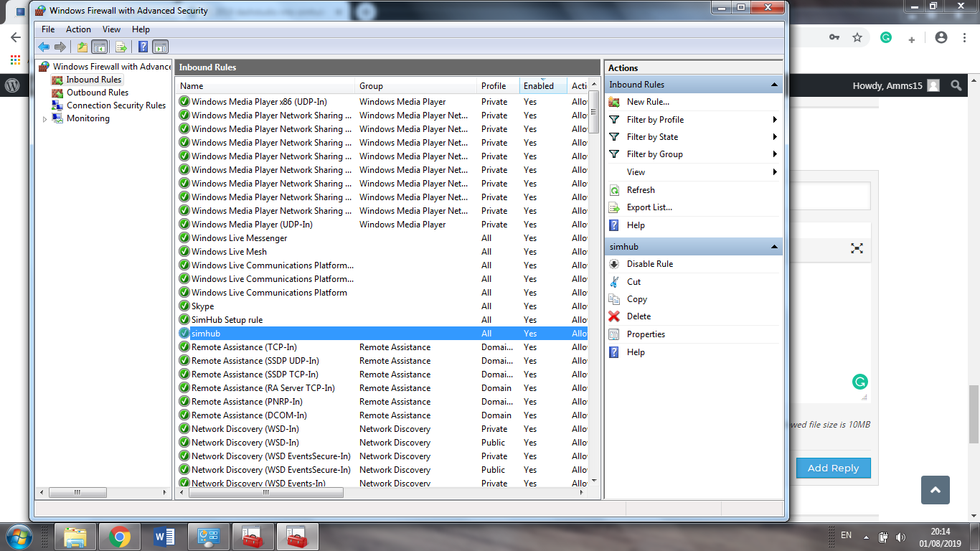Open Filter by Group submenu arrow

(775, 154)
